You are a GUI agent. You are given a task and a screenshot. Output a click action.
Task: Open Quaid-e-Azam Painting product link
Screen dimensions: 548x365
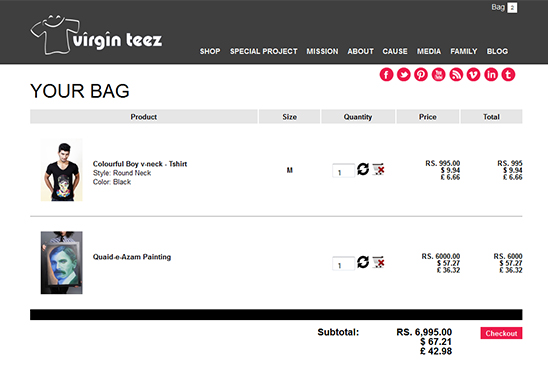tap(132, 257)
